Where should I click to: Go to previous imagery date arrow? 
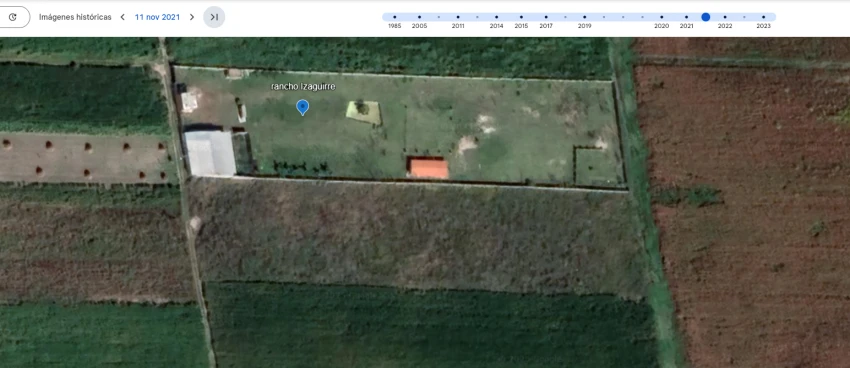123,17
